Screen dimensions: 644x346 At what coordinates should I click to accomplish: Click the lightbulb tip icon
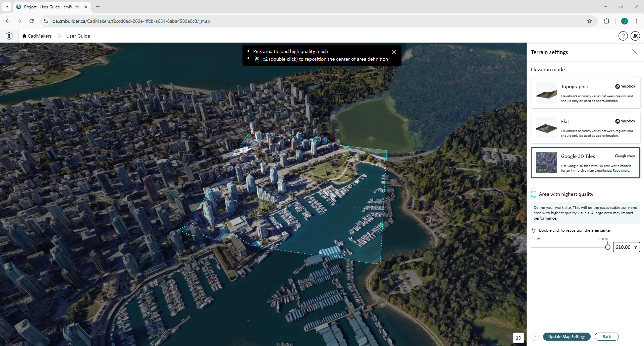click(x=534, y=230)
